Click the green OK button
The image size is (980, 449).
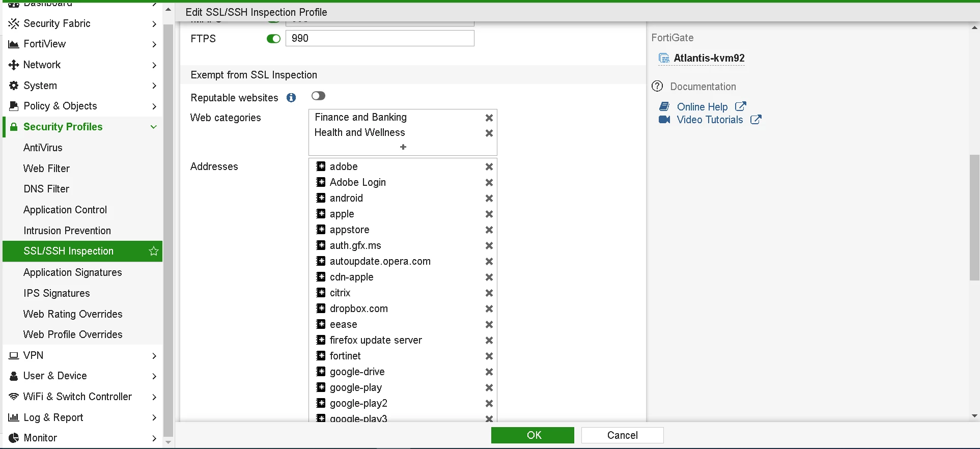tap(533, 435)
